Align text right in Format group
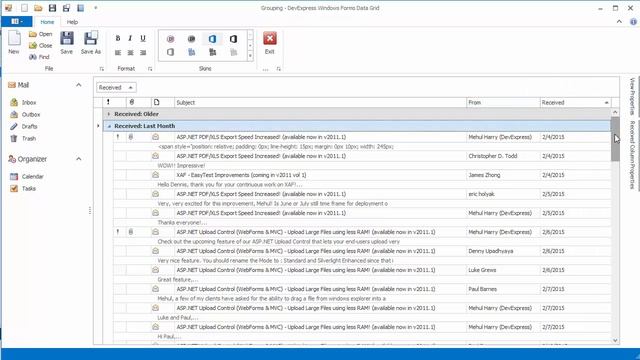The image size is (640, 360). [x=143, y=53]
